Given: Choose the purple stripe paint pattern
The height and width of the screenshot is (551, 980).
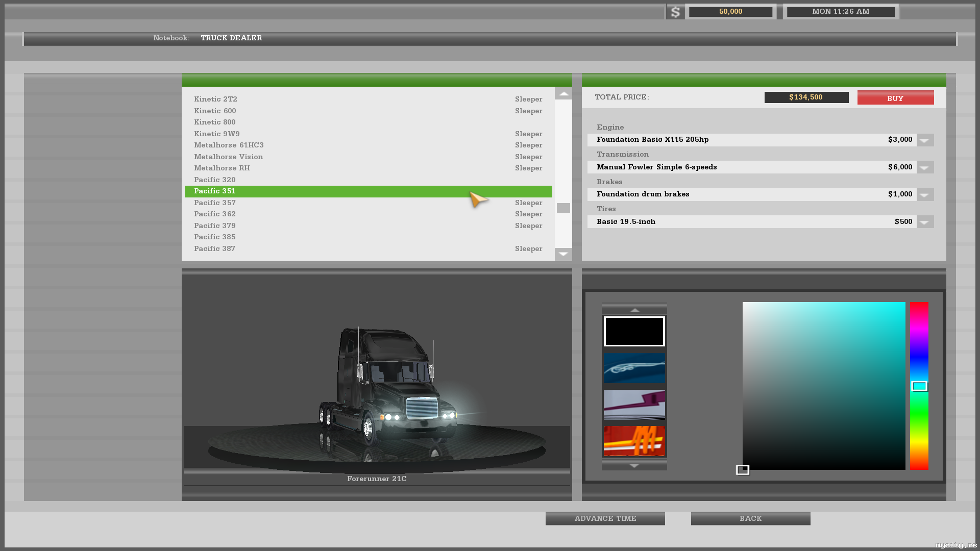Looking at the screenshot, I should point(634,404).
